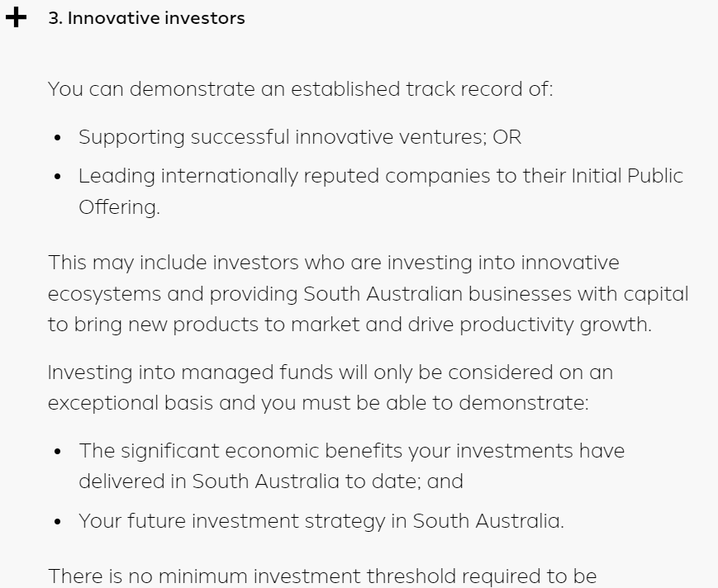The image size is (718, 588).
Task: Click the line starting 'ecosystems and providing South Australian'
Action: coord(369,294)
